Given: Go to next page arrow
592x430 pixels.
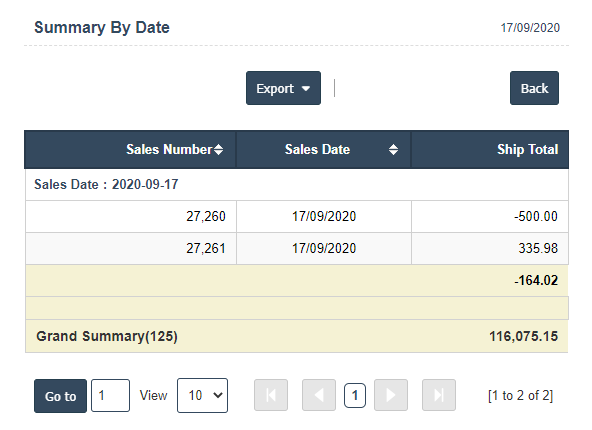Looking at the screenshot, I should (391, 395).
